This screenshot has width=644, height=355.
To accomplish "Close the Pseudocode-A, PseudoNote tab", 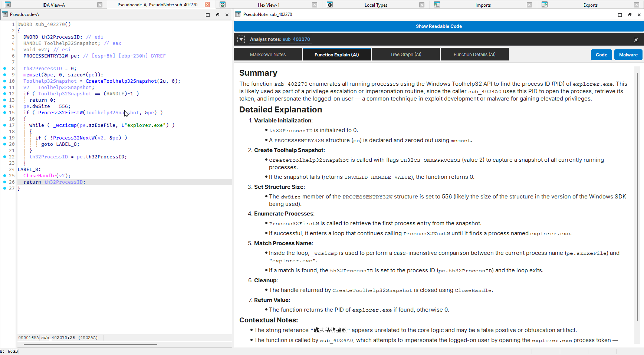I will coord(207,5).
